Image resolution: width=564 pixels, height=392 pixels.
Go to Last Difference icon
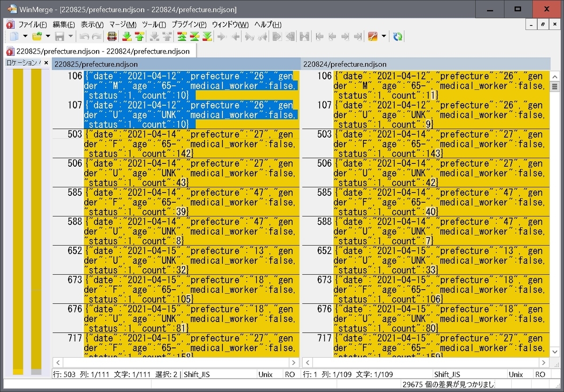(207, 36)
